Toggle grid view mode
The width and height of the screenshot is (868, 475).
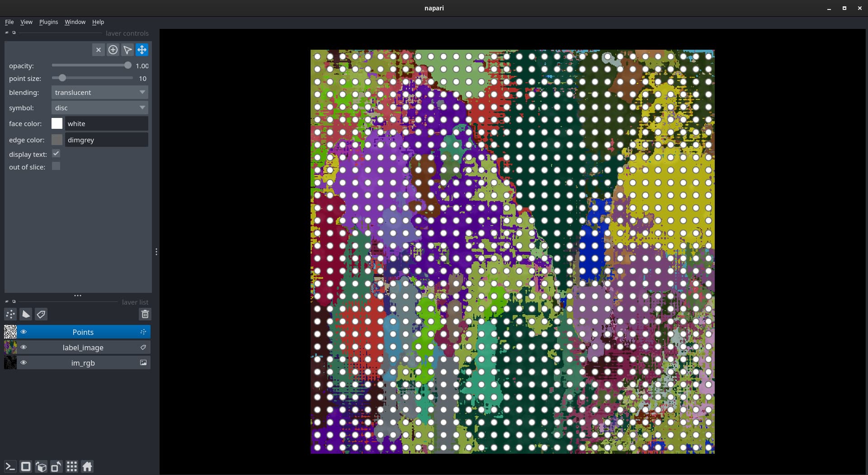(72, 466)
